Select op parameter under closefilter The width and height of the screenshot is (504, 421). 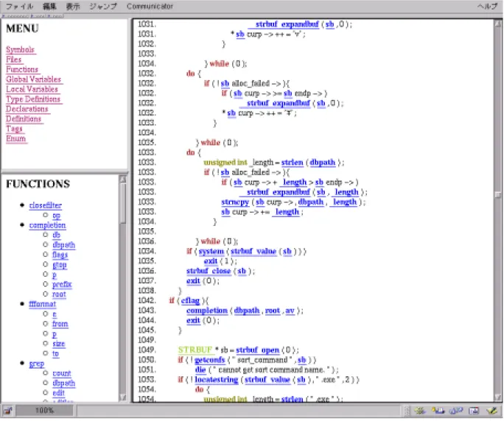click(x=56, y=215)
